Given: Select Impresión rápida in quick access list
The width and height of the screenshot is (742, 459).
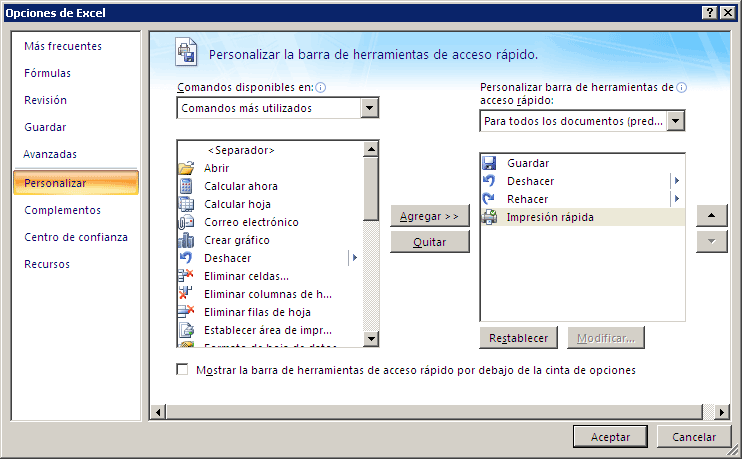Looking at the screenshot, I should click(583, 217).
